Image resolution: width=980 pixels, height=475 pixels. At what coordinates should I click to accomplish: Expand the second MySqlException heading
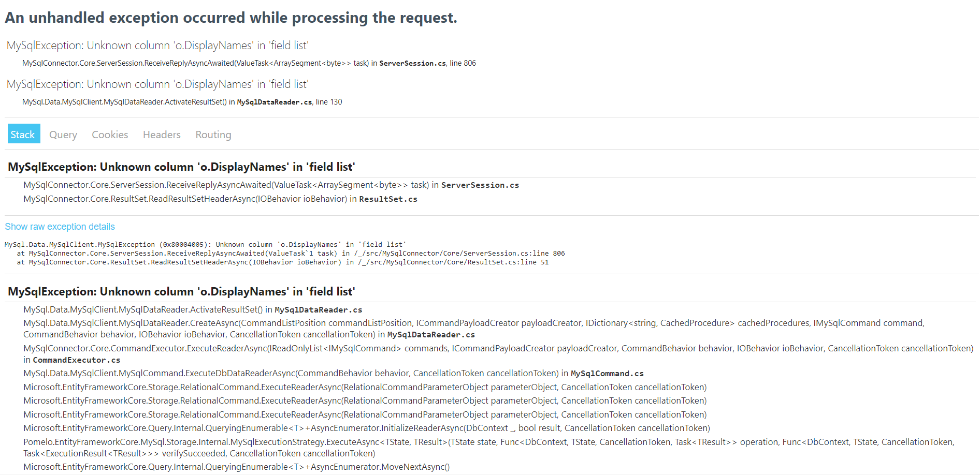point(181,291)
